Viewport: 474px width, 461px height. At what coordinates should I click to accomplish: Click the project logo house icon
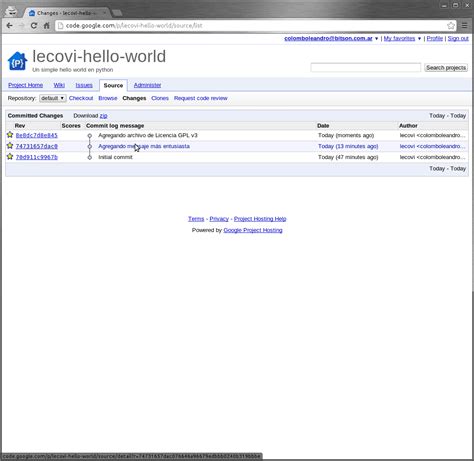click(x=17, y=61)
